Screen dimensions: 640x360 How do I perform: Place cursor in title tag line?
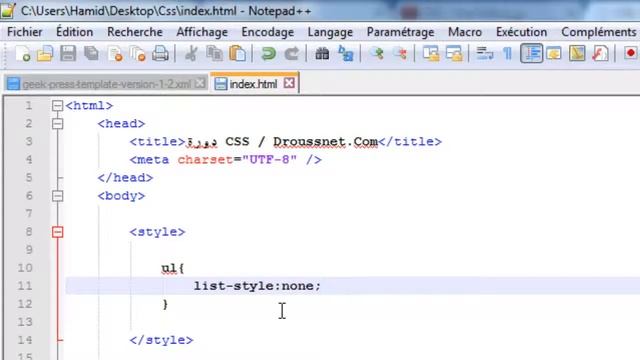[x=286, y=142]
